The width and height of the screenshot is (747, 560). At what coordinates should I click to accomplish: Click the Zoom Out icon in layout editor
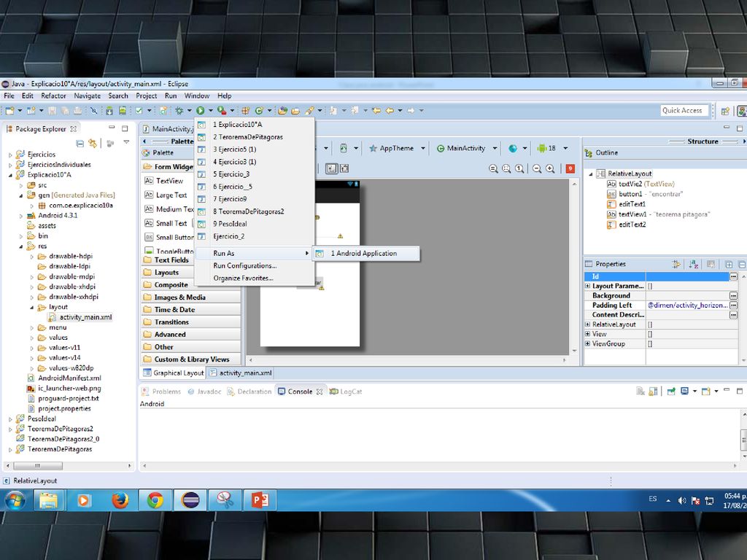tap(537, 168)
